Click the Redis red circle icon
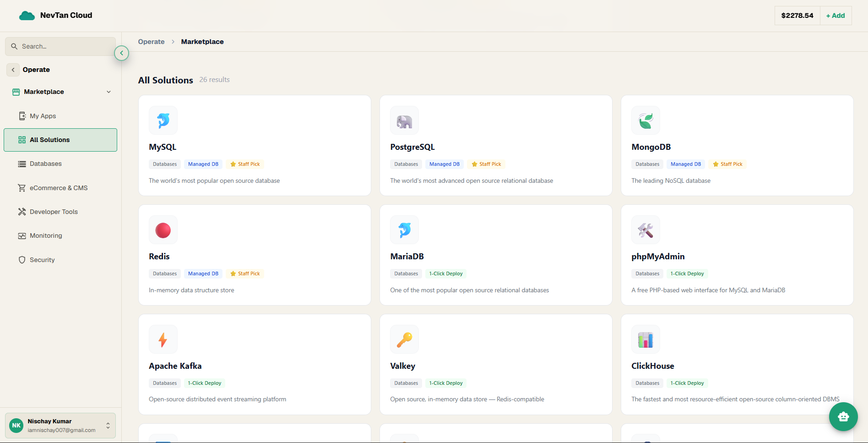The width and height of the screenshot is (868, 443). (163, 230)
